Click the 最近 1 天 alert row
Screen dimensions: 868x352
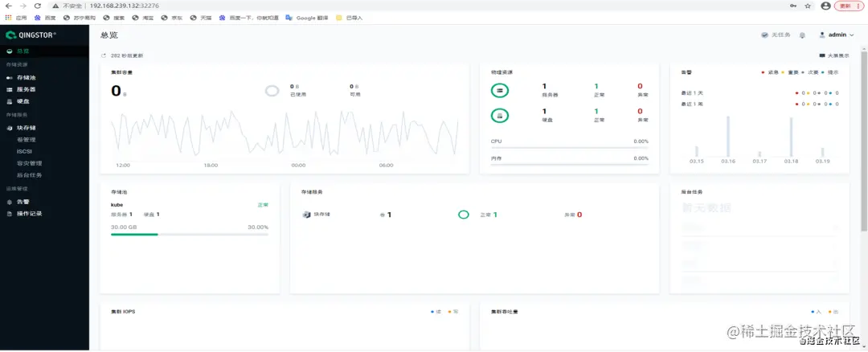(759, 92)
